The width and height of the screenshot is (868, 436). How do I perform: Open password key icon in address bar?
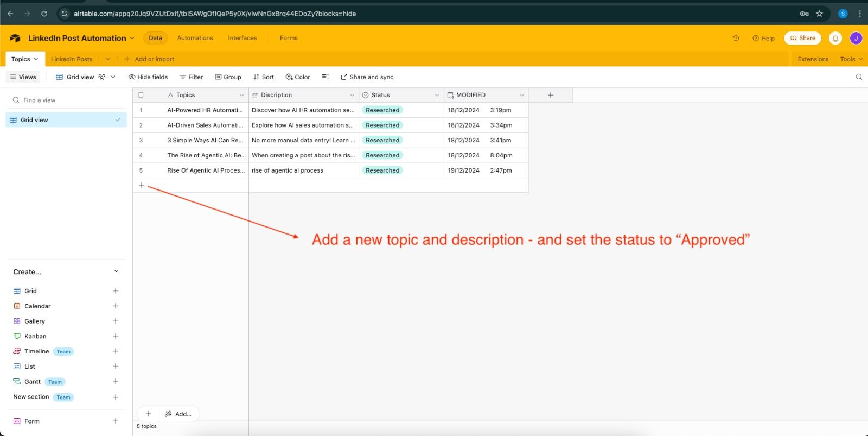pyautogui.click(x=804, y=14)
